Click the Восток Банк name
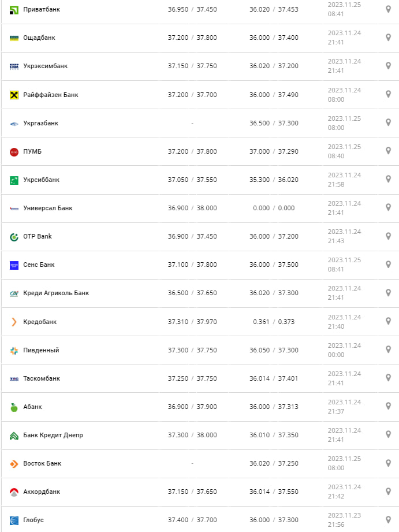The height and width of the screenshot is (532, 399). point(42,464)
